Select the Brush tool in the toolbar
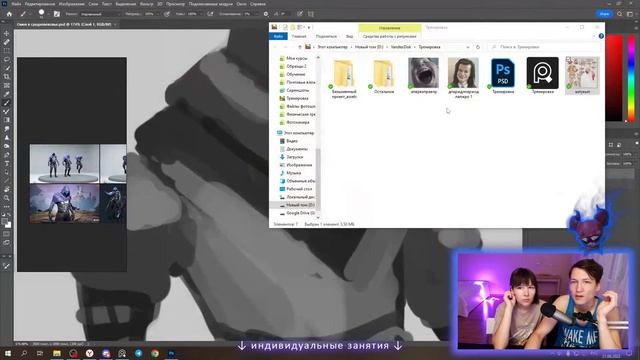 point(7,103)
